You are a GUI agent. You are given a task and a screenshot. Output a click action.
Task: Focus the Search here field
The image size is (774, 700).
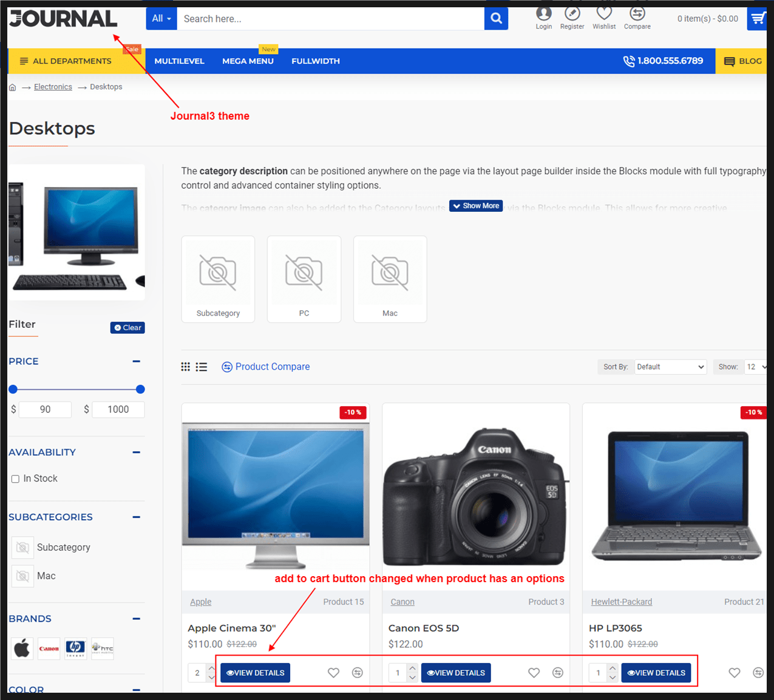pyautogui.click(x=330, y=18)
